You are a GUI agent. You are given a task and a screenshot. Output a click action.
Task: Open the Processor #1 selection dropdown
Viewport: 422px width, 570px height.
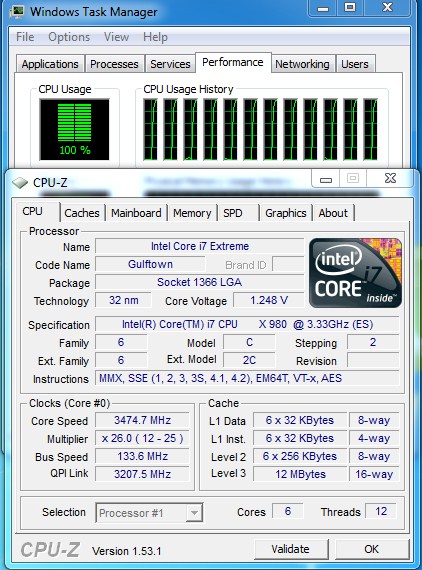(194, 513)
